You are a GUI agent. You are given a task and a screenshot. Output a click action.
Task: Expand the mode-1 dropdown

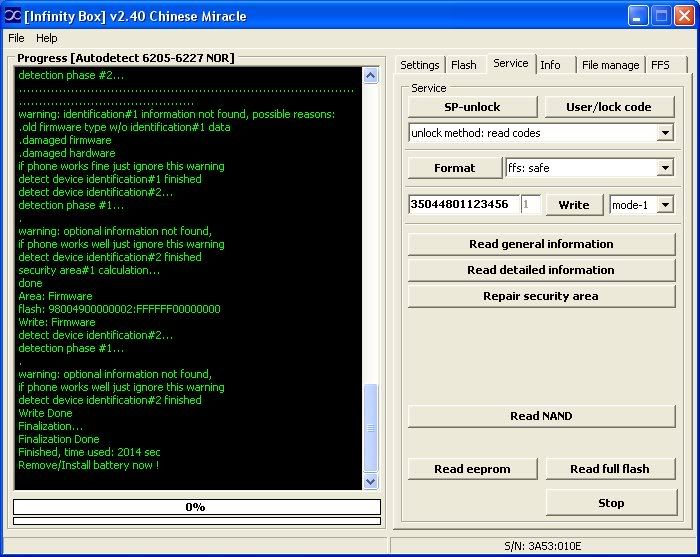(x=665, y=205)
